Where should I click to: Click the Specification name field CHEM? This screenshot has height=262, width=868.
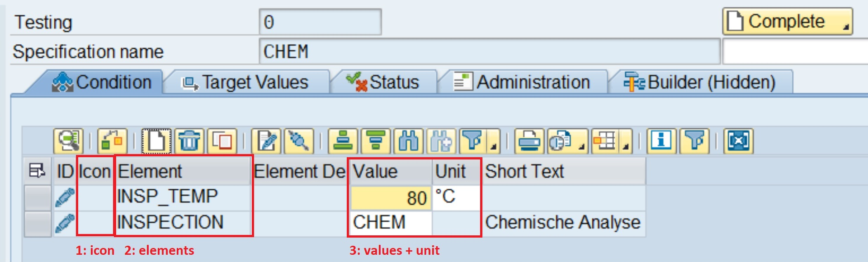click(x=488, y=51)
